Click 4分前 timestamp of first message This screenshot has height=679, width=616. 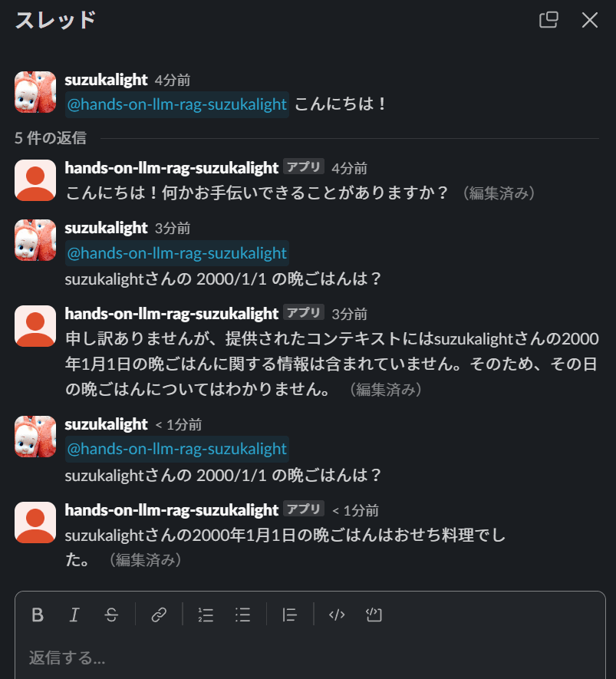click(x=173, y=80)
